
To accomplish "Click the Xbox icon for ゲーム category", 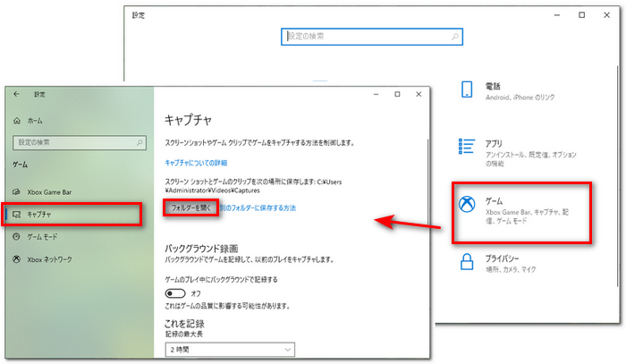I will [x=467, y=204].
